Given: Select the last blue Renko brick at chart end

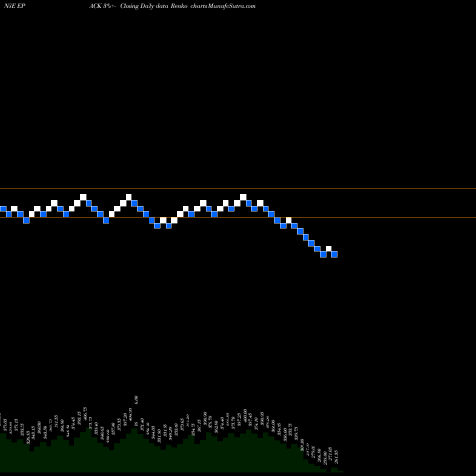Looking at the screenshot, I should pyautogui.click(x=334, y=254).
